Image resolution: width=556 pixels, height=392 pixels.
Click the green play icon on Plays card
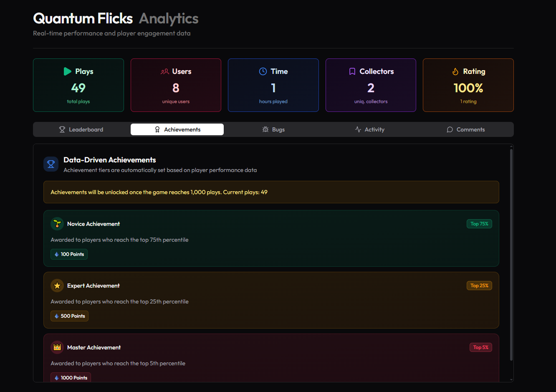(67, 71)
